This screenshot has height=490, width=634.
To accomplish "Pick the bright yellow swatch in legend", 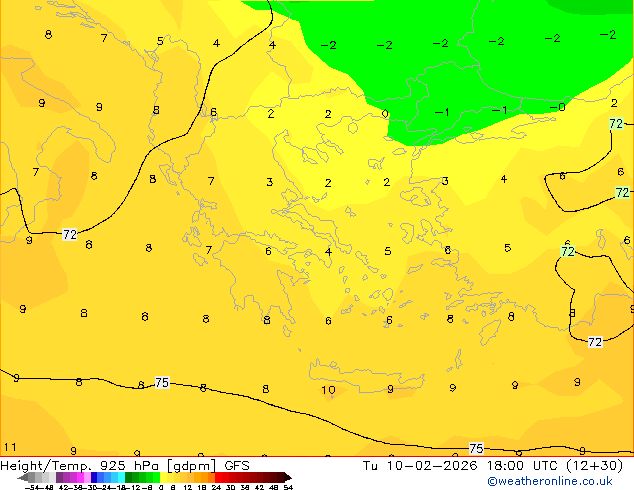I will coord(163,477).
